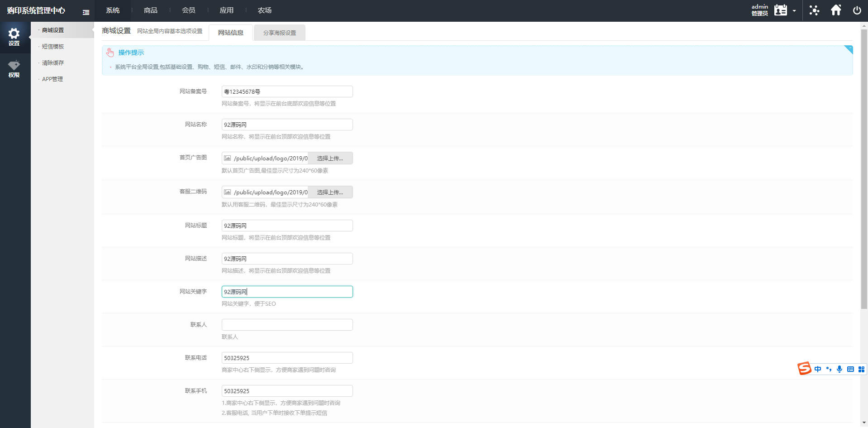
Task: Click 选择上传 for 客服二维码
Action: coord(330,192)
